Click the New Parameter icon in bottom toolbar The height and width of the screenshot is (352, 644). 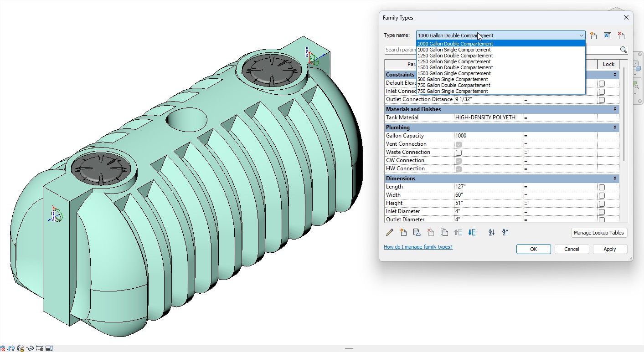click(403, 232)
